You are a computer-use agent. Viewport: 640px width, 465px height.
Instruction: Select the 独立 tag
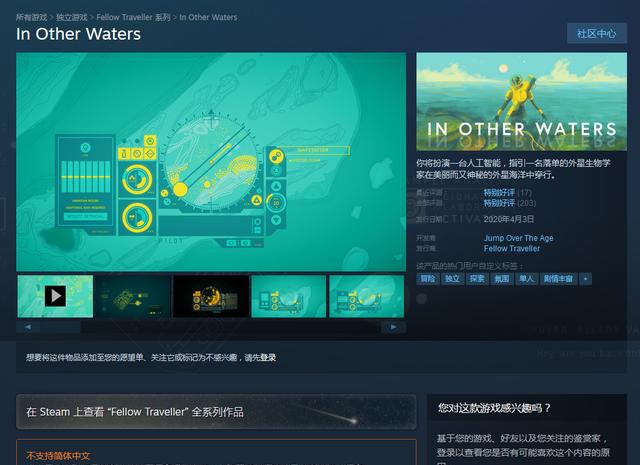(452, 279)
